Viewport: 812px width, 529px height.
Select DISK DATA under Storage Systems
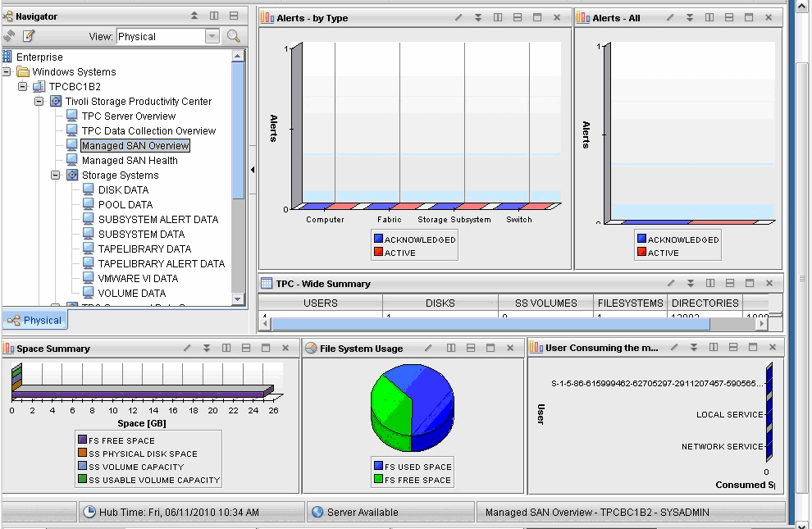tap(123, 190)
